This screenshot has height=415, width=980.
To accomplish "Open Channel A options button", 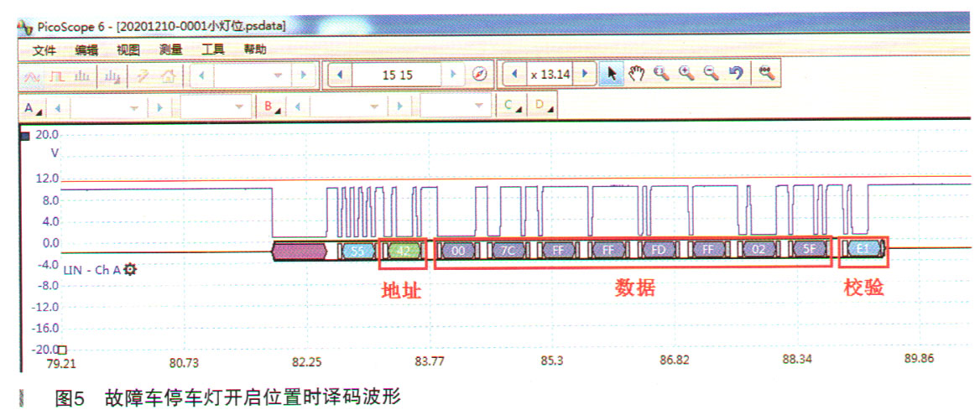I will click(x=33, y=107).
